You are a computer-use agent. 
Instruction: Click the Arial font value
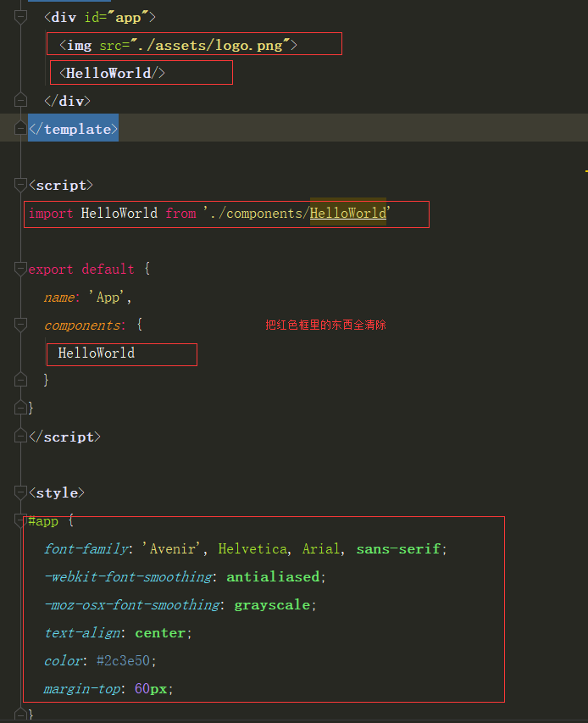coord(321,548)
